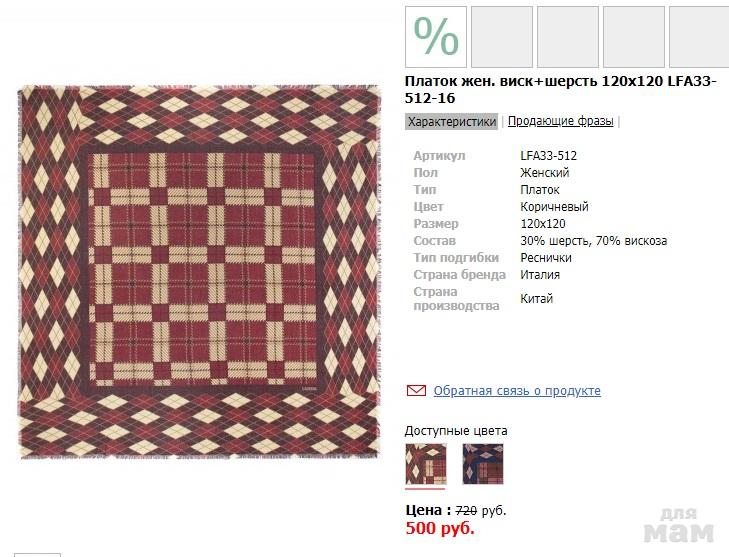Open the Характеристики tab
This screenshot has height=557, width=729.
452,122
